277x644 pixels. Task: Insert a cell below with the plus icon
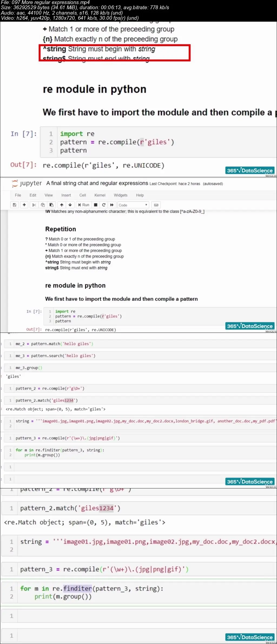coord(24,205)
